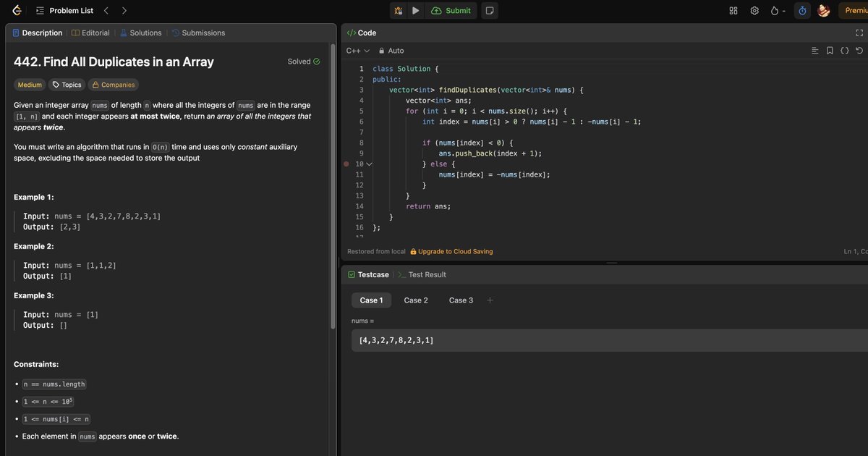Open the settings gear icon
Viewport: 868px width, 456px height.
754,11
